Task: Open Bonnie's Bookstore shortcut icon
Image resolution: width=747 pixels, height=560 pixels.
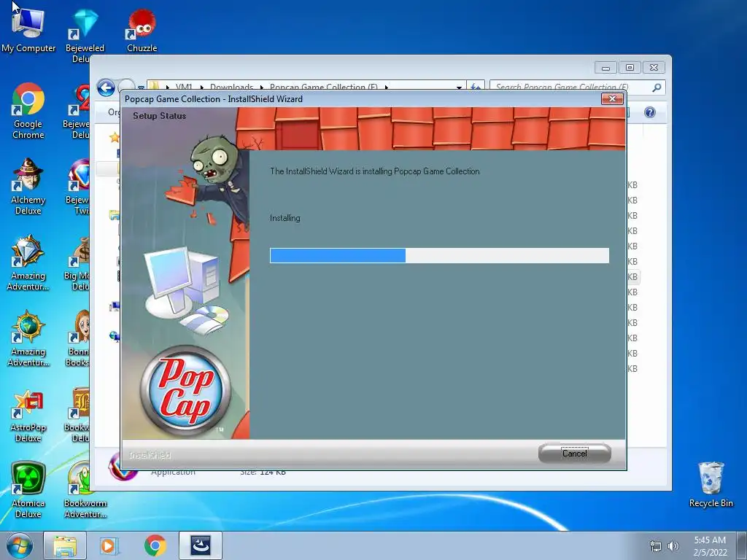Action: click(80, 339)
